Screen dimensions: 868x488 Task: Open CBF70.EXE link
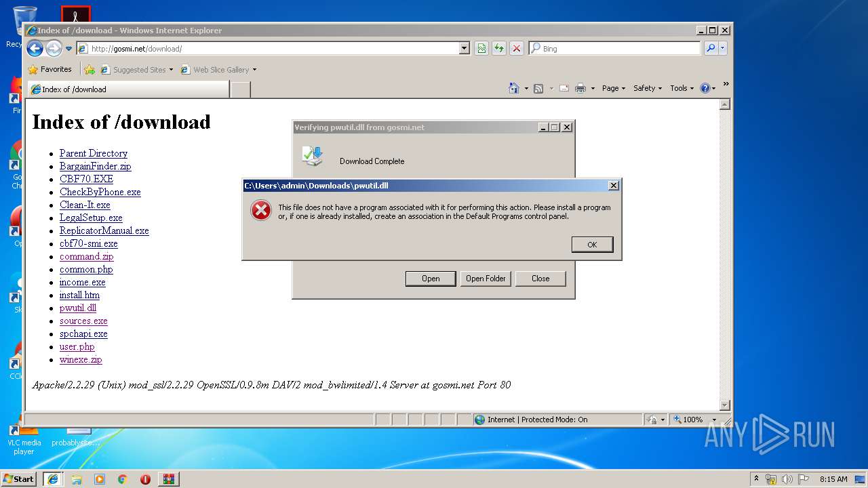pos(86,179)
